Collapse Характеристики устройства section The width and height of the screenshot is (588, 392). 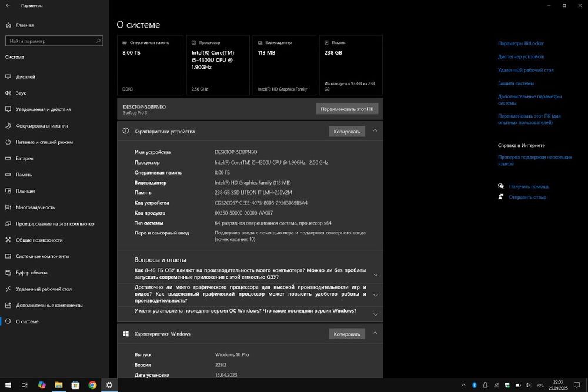375,131
